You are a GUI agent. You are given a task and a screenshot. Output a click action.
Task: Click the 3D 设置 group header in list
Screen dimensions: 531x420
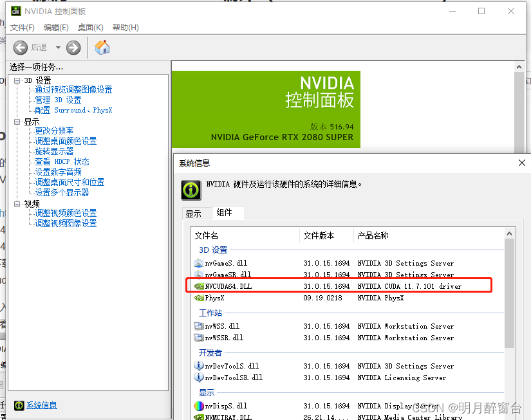(x=213, y=250)
